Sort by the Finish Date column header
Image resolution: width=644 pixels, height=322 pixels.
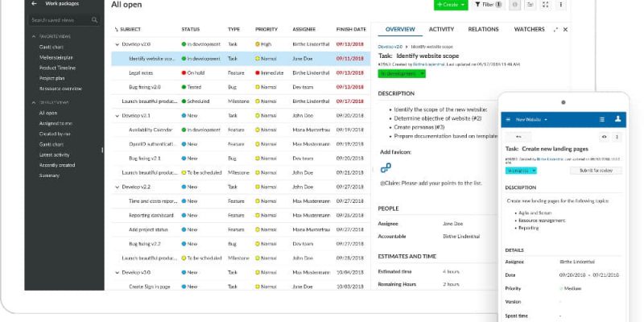351,30
